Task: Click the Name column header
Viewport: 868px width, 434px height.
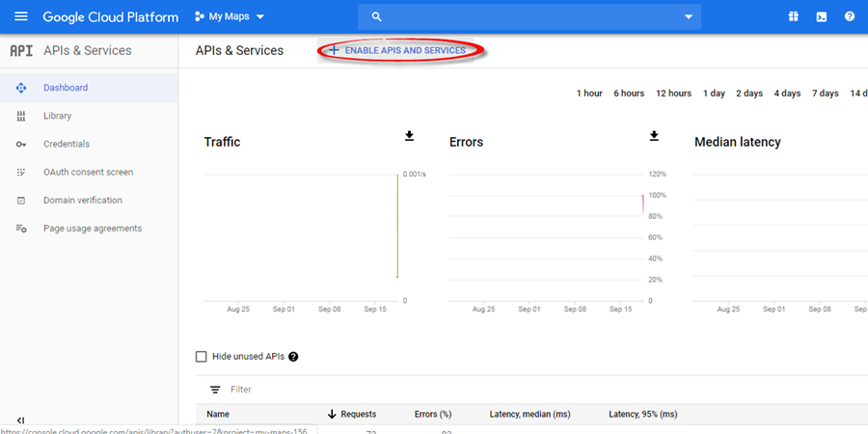Action: tap(218, 414)
